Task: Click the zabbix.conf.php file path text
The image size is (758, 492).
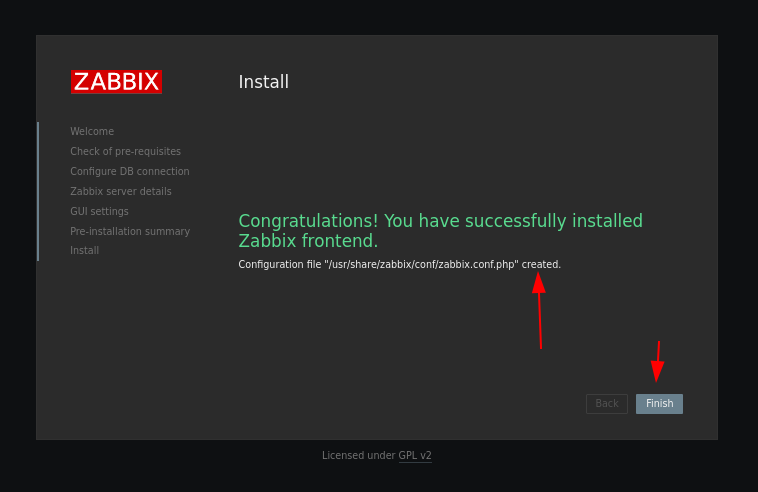Action: click(421, 264)
